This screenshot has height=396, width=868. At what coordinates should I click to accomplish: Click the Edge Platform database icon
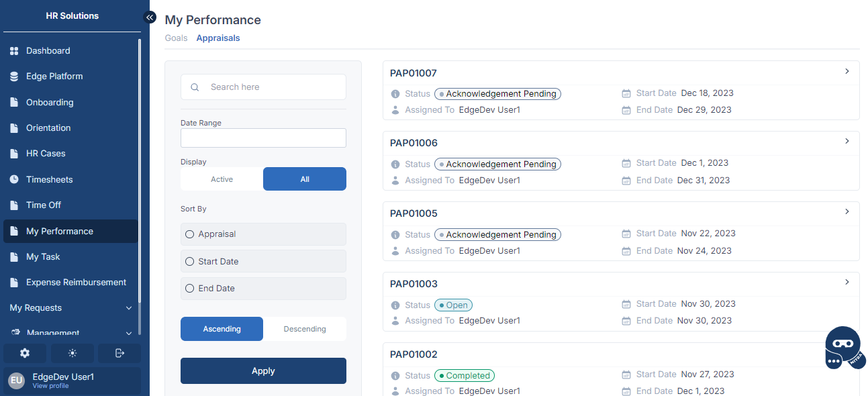point(14,77)
